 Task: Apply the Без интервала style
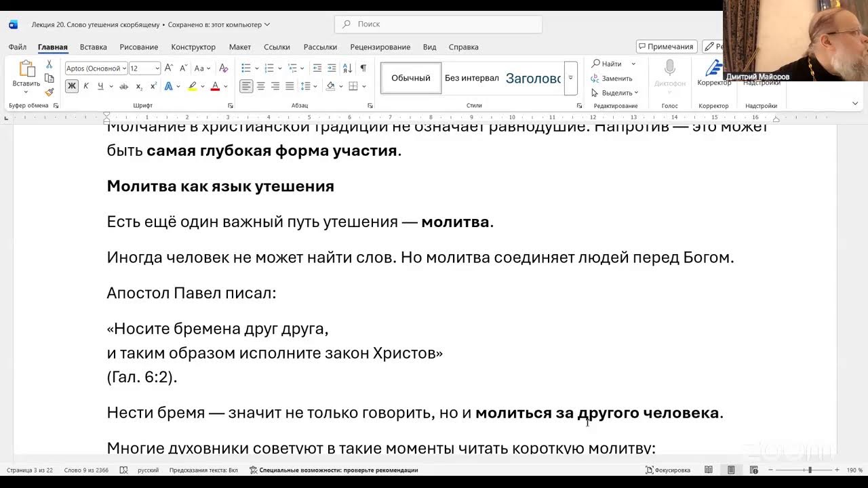click(x=472, y=78)
